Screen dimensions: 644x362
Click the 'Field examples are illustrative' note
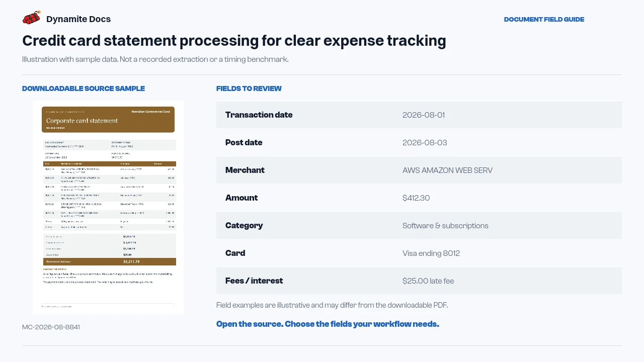(332, 305)
